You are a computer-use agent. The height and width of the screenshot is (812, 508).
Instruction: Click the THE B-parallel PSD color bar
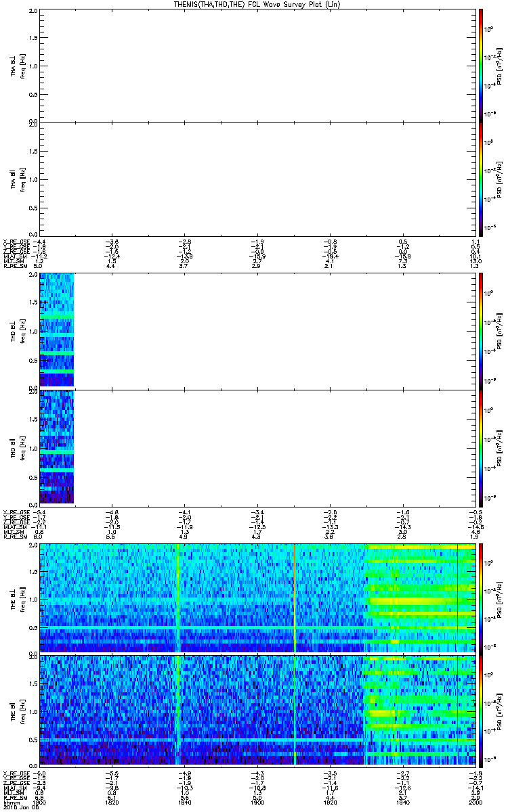481,710
